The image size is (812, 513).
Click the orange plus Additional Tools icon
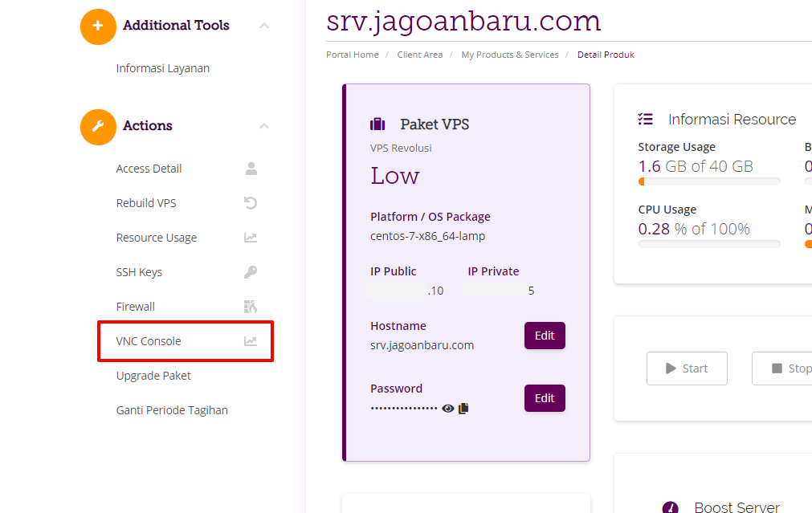[x=98, y=26]
